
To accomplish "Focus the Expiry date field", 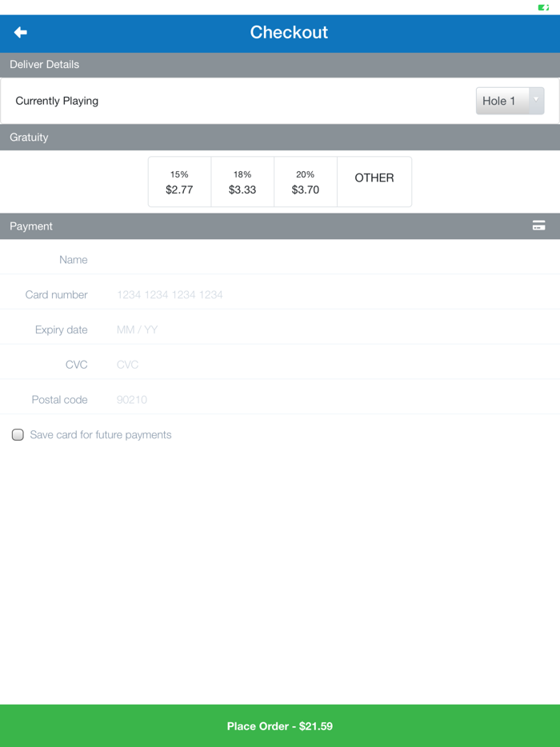I will [x=334, y=330].
